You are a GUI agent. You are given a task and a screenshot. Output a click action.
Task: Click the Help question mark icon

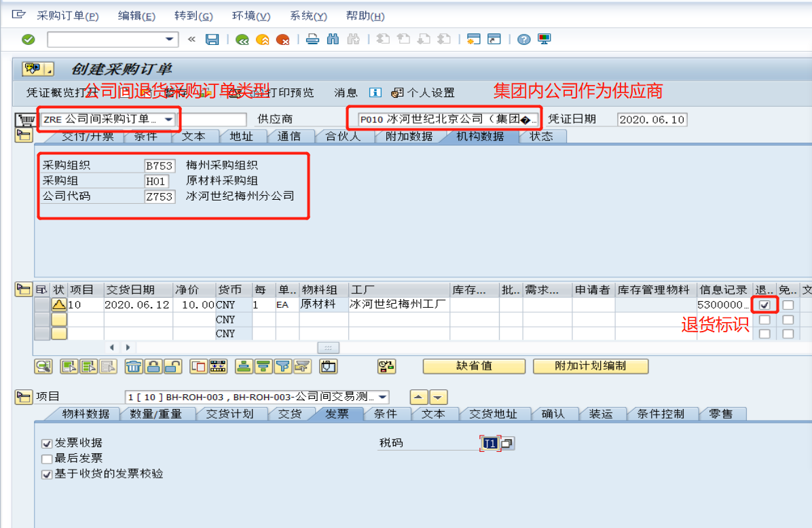point(523,39)
